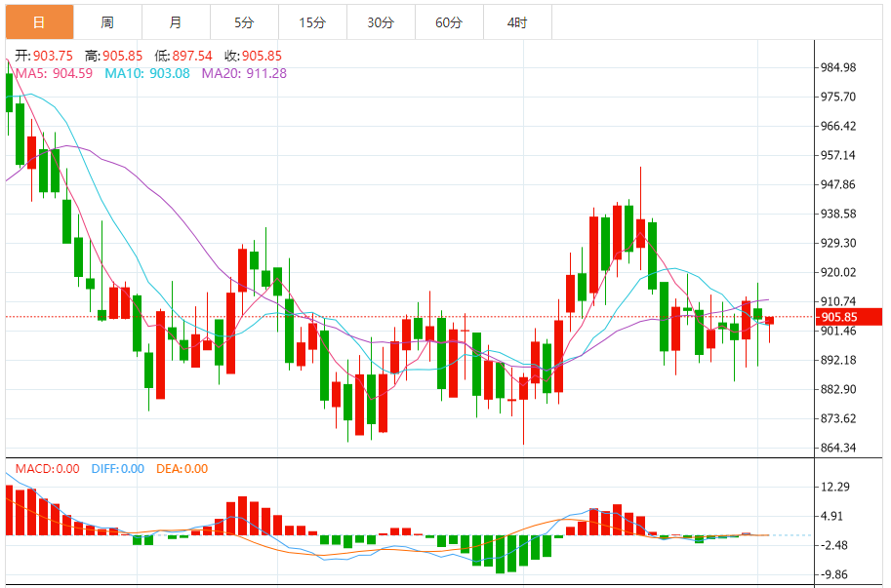Click the latest red candlestick at the chart's right edge
This screenshot has height=588, width=891.
click(769, 321)
